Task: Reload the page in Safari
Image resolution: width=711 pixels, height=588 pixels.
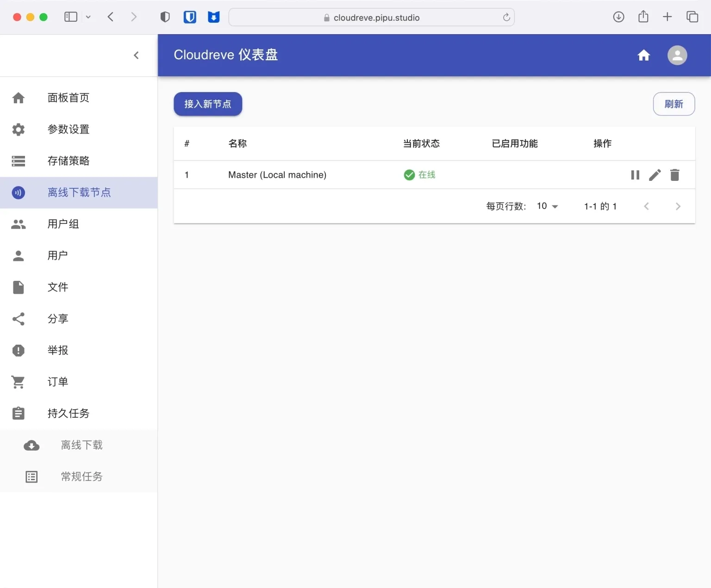Action: [506, 18]
